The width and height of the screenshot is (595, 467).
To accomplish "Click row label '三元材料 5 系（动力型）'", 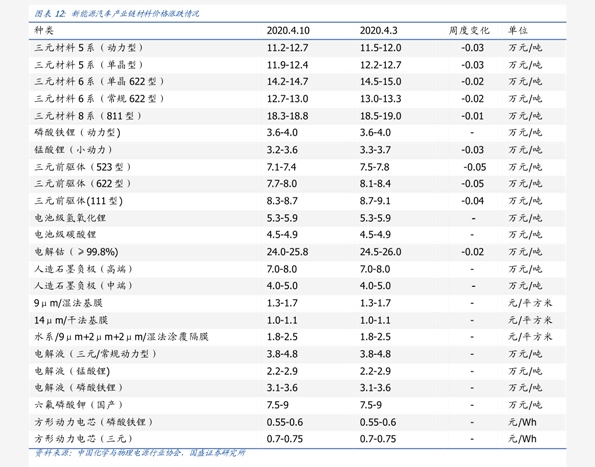I will 89,48.
